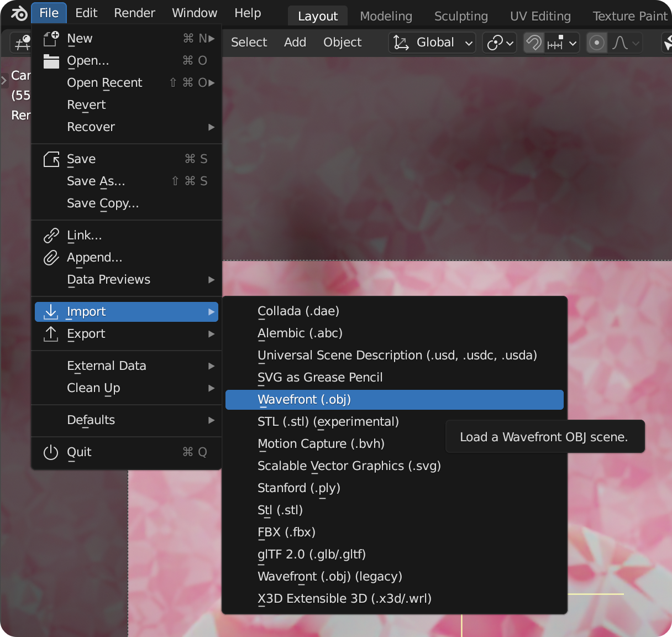Click the transform orientation axes icon

click(401, 43)
